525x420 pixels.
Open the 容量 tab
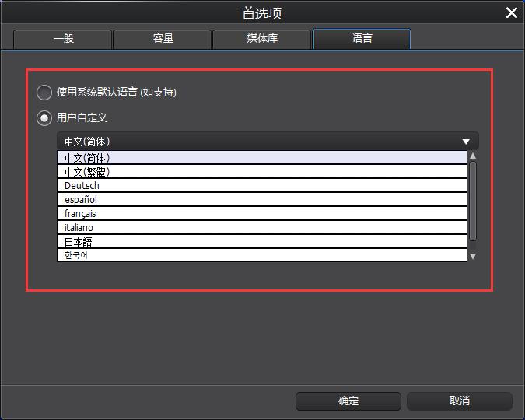163,39
